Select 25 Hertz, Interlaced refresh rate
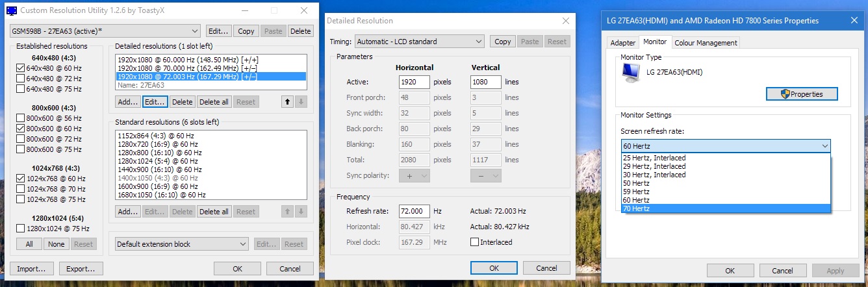This screenshot has height=287, width=868. click(x=726, y=158)
